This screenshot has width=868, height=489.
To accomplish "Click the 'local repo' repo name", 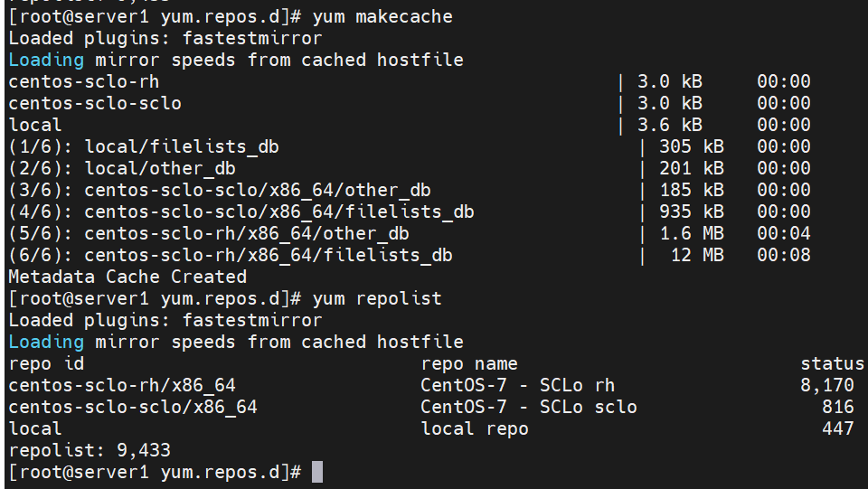I will click(475, 428).
